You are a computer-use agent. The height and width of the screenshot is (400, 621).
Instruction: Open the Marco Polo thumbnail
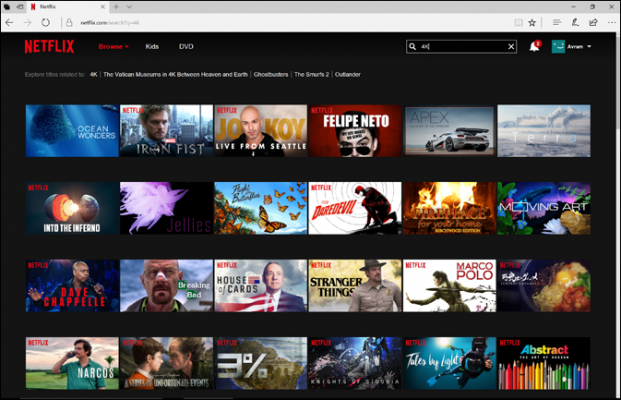click(449, 286)
